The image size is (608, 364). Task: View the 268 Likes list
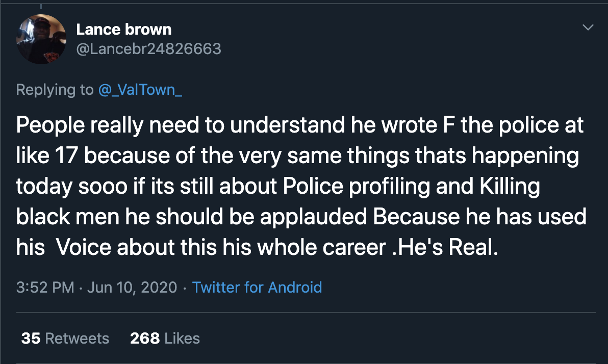pos(165,338)
